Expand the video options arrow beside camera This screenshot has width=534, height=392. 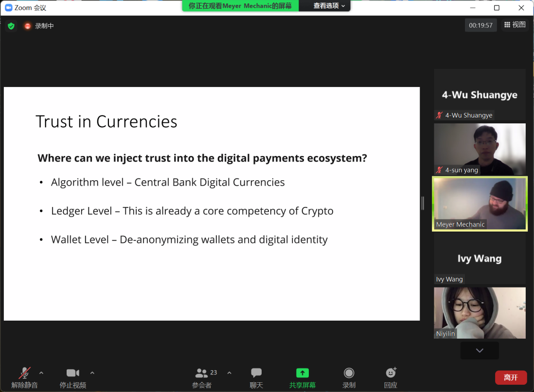click(x=92, y=373)
